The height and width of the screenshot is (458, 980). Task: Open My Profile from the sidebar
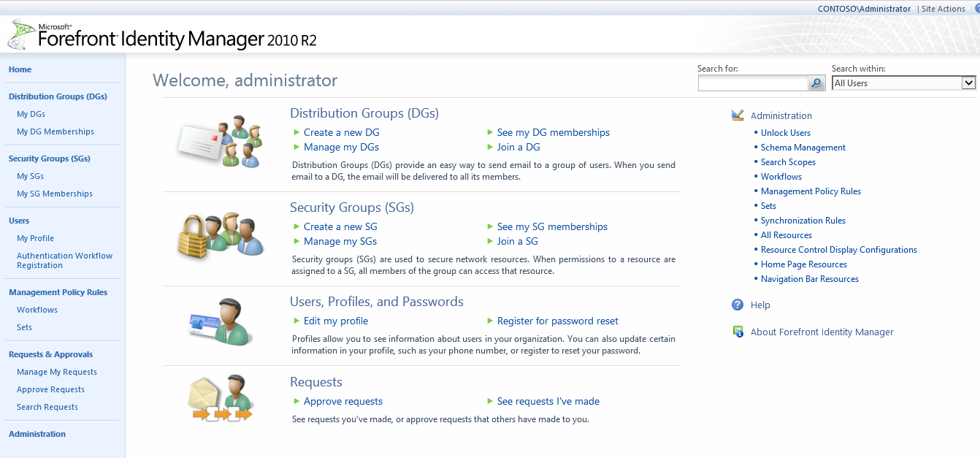(x=35, y=238)
